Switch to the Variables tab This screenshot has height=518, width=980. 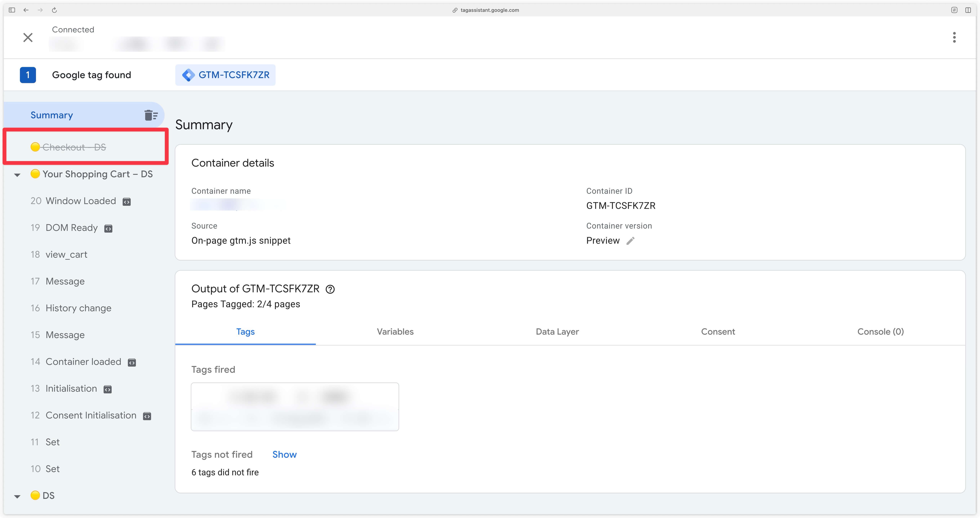tap(395, 332)
